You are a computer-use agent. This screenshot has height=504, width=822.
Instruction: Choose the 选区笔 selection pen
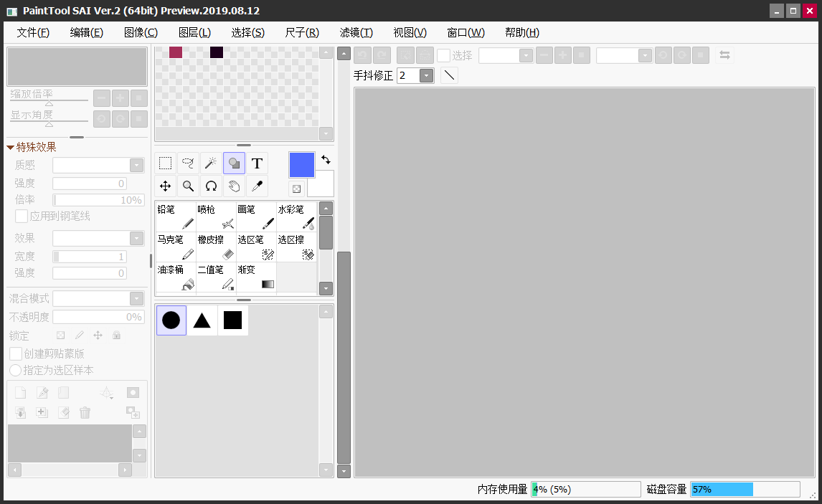[256, 247]
